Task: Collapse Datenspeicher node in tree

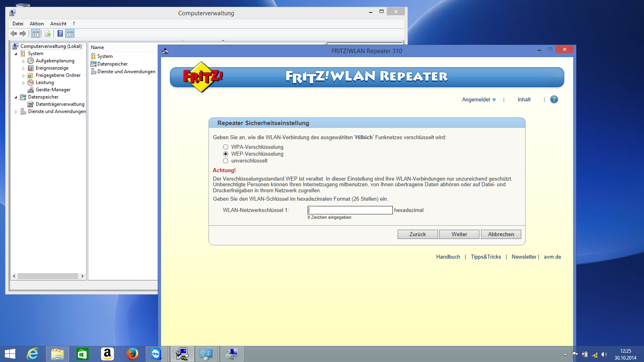Action: click(x=16, y=97)
